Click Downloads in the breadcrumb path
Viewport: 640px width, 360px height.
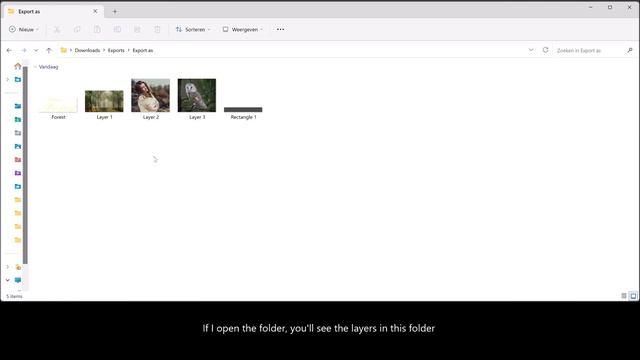pos(87,50)
